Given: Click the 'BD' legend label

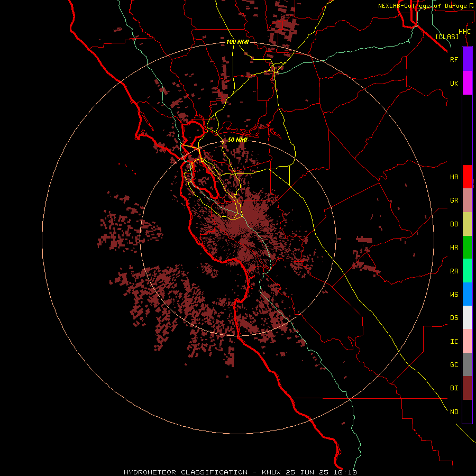Looking at the screenshot, I should (454, 224).
